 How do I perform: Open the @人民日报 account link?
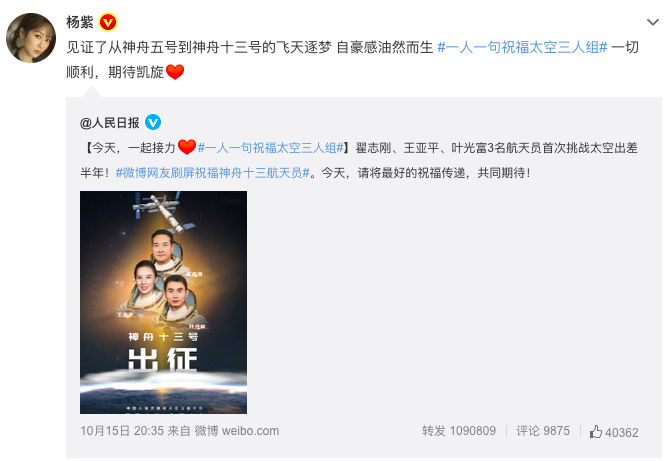110,123
